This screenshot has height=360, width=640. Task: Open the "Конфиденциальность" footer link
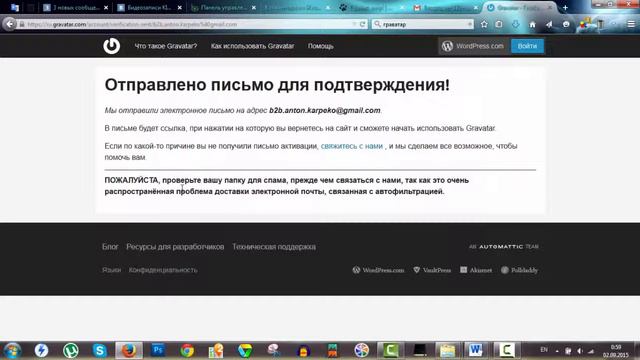pos(163,270)
